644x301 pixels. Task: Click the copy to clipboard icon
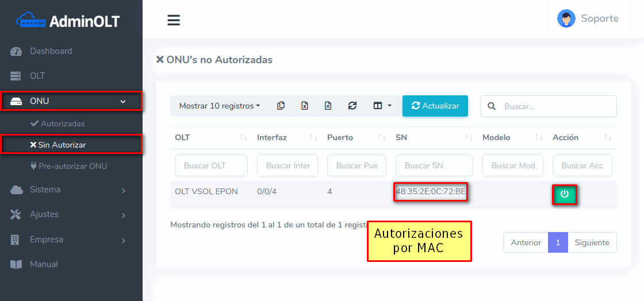tap(281, 106)
